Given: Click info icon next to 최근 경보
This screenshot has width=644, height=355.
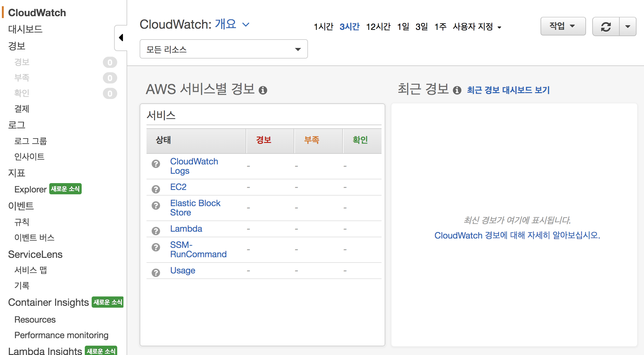Looking at the screenshot, I should point(457,90).
